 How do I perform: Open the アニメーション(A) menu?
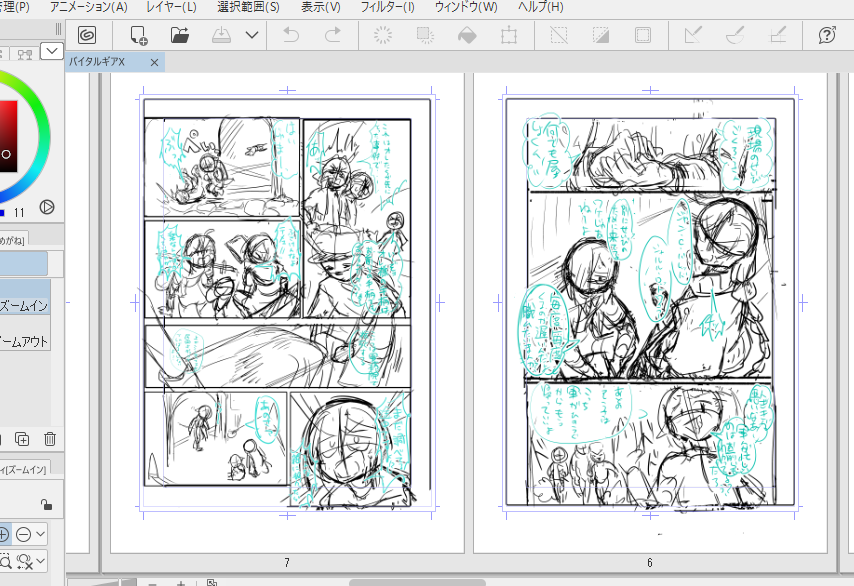pos(89,7)
